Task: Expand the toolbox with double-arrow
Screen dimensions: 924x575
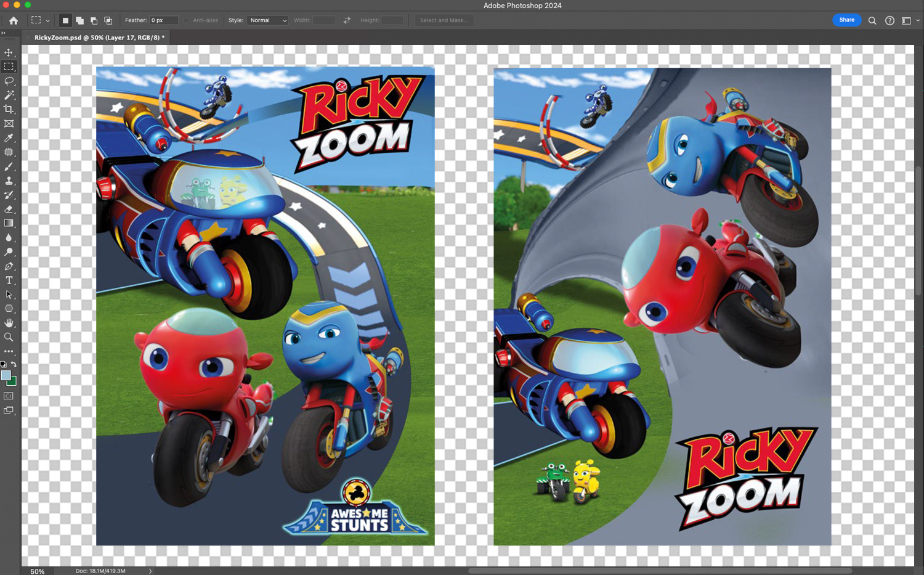Action: pos(3,33)
